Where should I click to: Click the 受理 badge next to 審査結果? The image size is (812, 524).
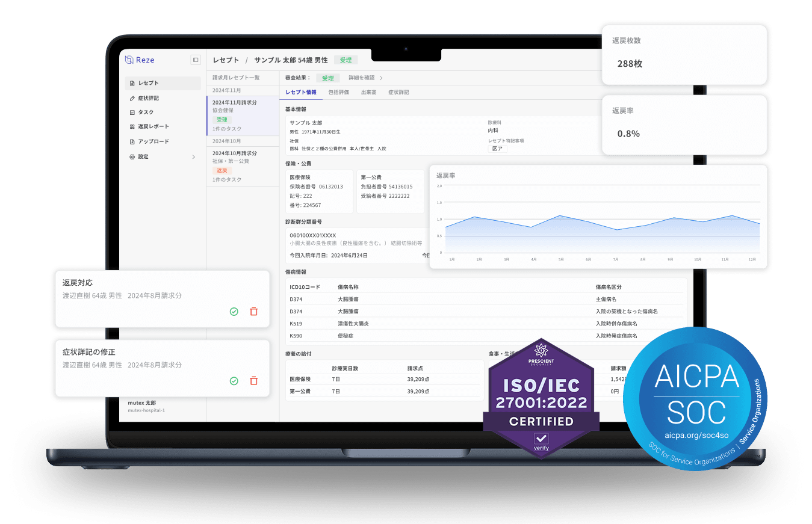tap(327, 78)
